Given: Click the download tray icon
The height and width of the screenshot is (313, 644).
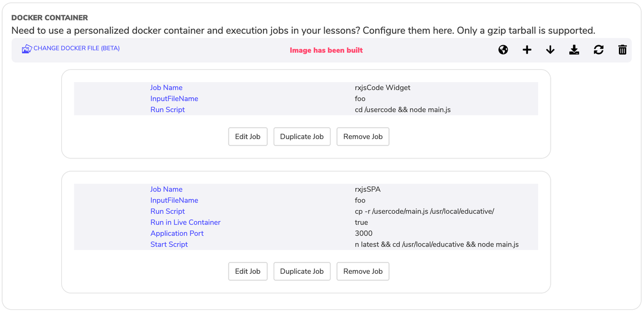Looking at the screenshot, I should point(574,50).
